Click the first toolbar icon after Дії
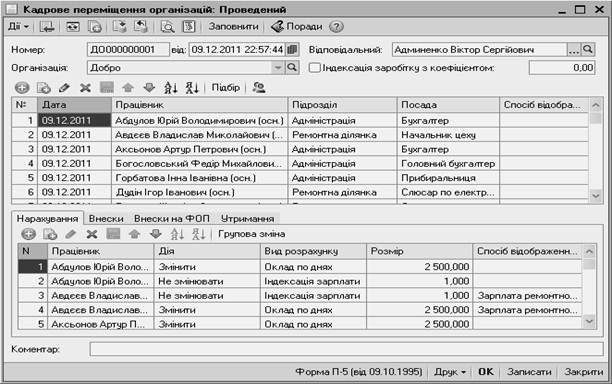612x384 pixels. 47,27
